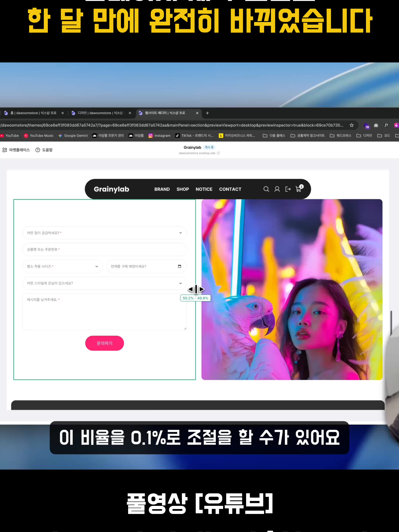Select the neon parrot and woman image
Image resolution: width=399 pixels, height=532 pixels.
coord(292,290)
